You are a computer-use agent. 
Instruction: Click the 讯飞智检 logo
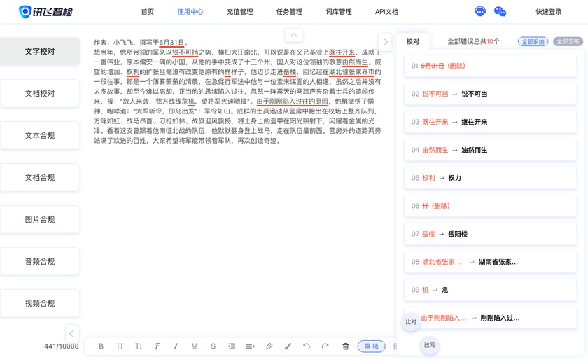click(x=45, y=12)
